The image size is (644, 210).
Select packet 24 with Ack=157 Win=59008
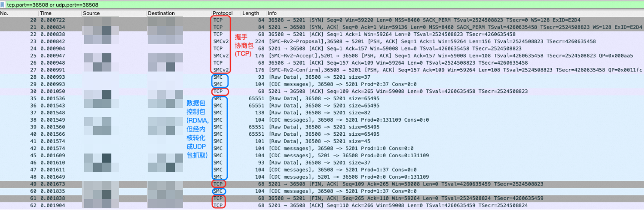pyautogui.click(x=322, y=48)
